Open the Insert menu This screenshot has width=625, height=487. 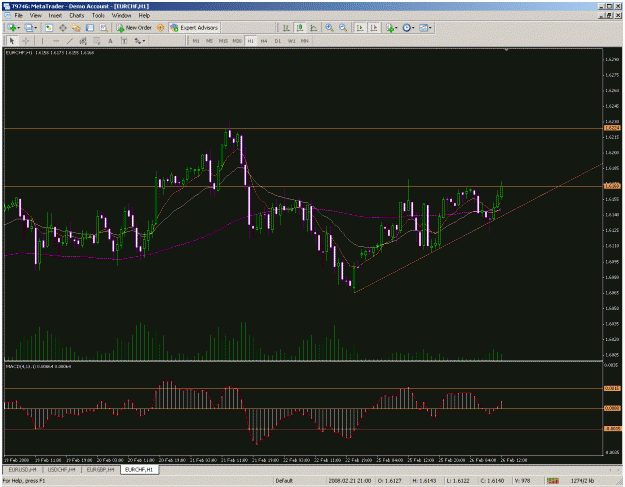coord(55,16)
